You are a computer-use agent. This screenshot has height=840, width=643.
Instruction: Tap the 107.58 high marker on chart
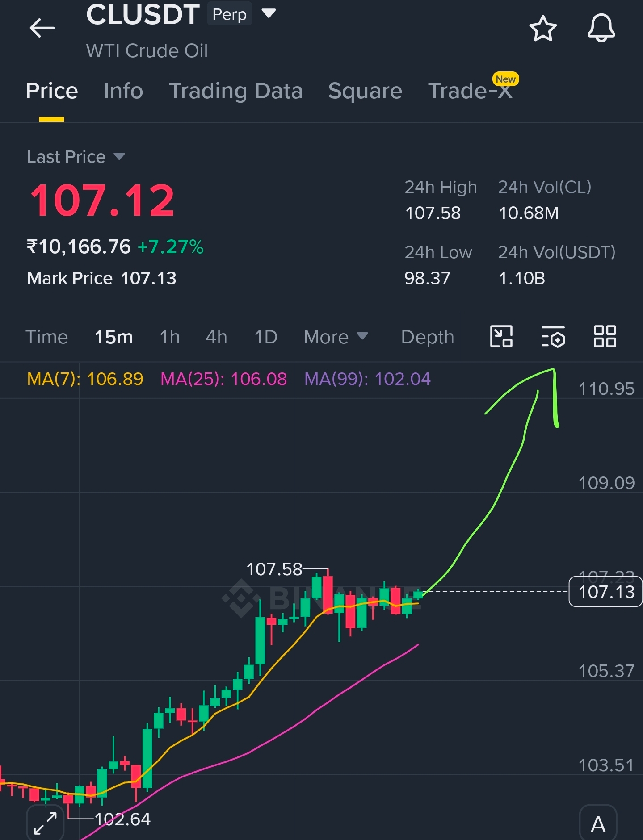coord(274,569)
